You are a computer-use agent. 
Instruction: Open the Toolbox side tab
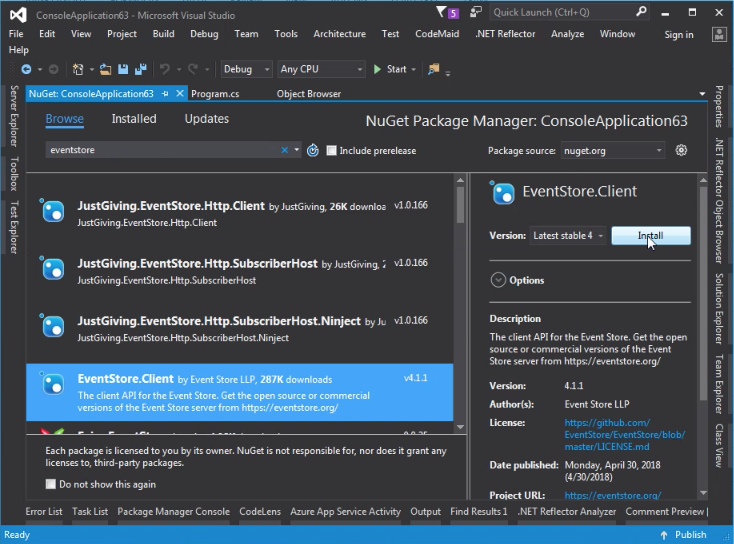pyautogui.click(x=15, y=174)
